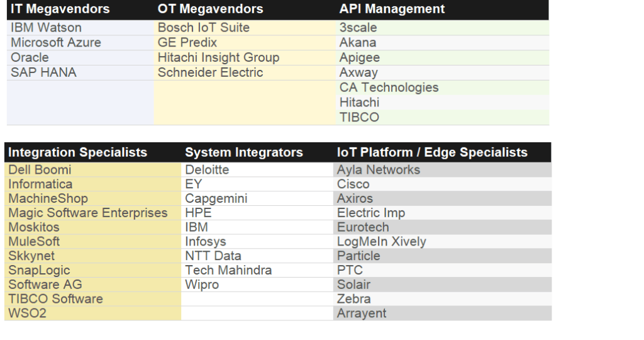This screenshot has height=340, width=644.
Task: Select the SAP HANA cell
Action: tap(43, 72)
